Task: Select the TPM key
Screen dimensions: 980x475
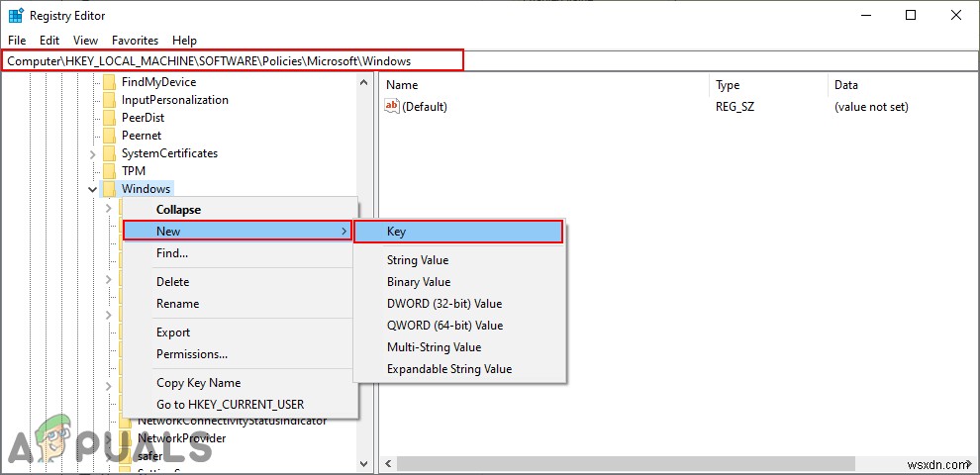Action: click(133, 170)
